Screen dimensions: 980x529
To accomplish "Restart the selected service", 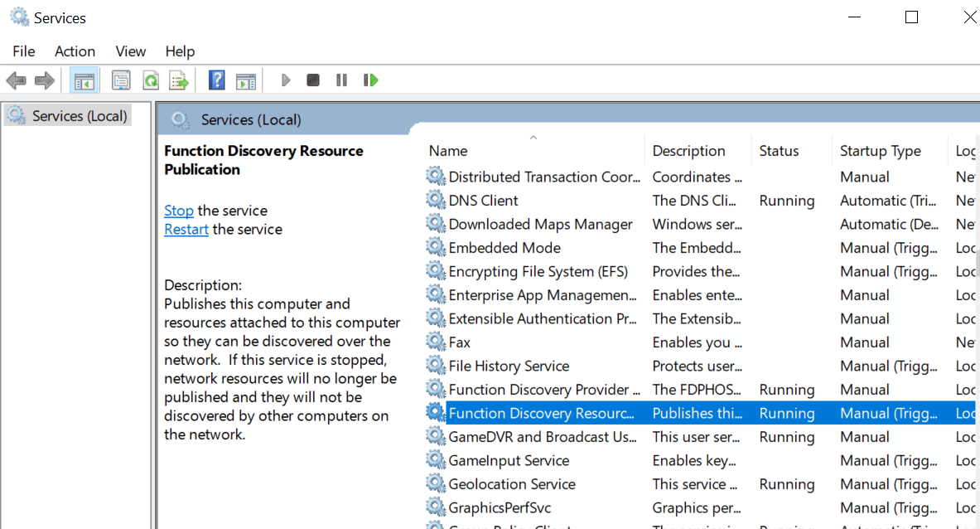I will click(x=370, y=80).
